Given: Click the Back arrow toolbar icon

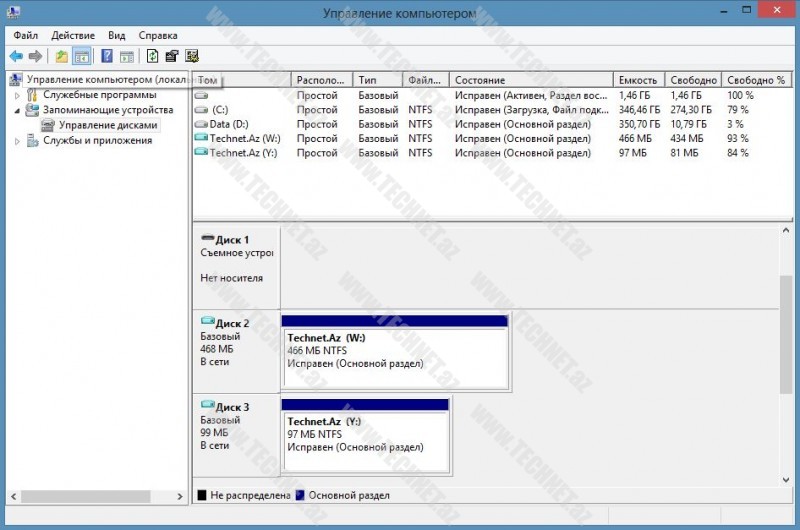Looking at the screenshot, I should point(16,56).
